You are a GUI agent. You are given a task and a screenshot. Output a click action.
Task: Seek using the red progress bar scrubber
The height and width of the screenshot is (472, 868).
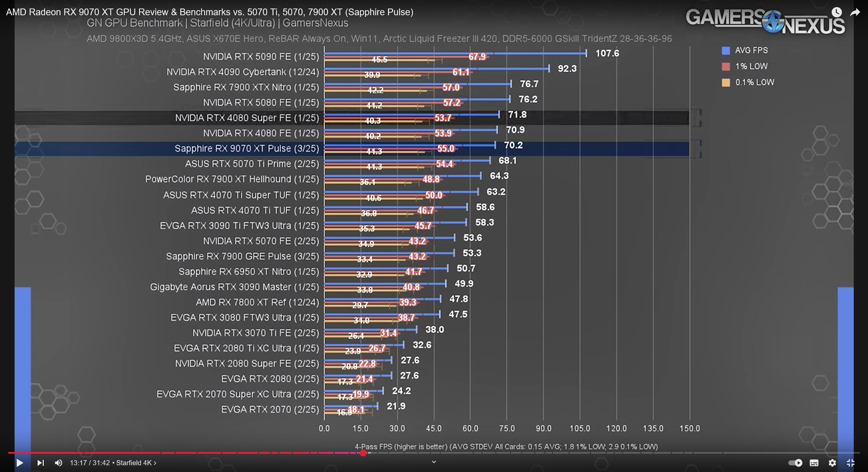click(363, 453)
